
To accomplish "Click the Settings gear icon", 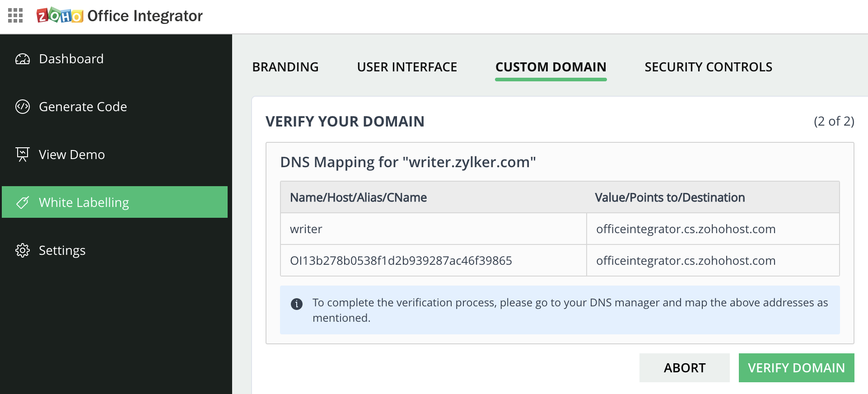I will pos(23,250).
